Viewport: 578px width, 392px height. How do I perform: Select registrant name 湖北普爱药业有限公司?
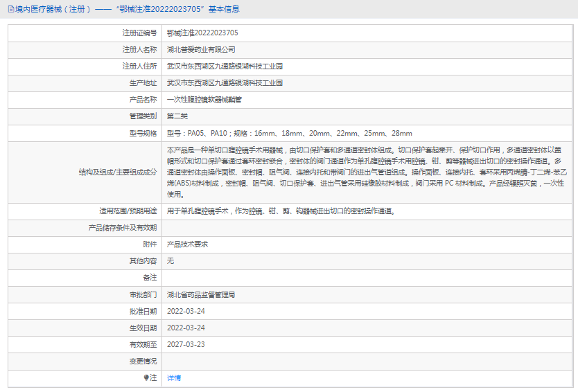201,49
